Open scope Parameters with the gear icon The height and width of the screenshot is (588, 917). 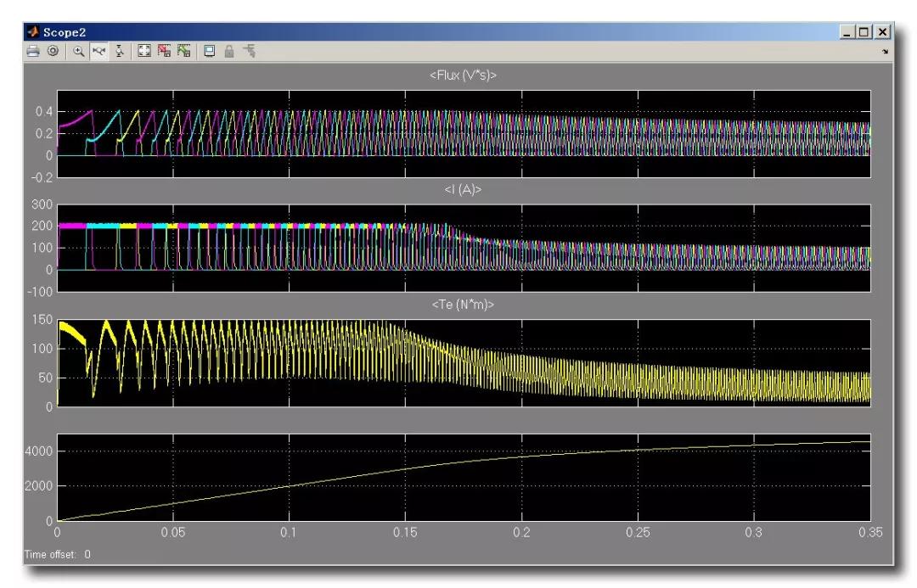point(51,51)
